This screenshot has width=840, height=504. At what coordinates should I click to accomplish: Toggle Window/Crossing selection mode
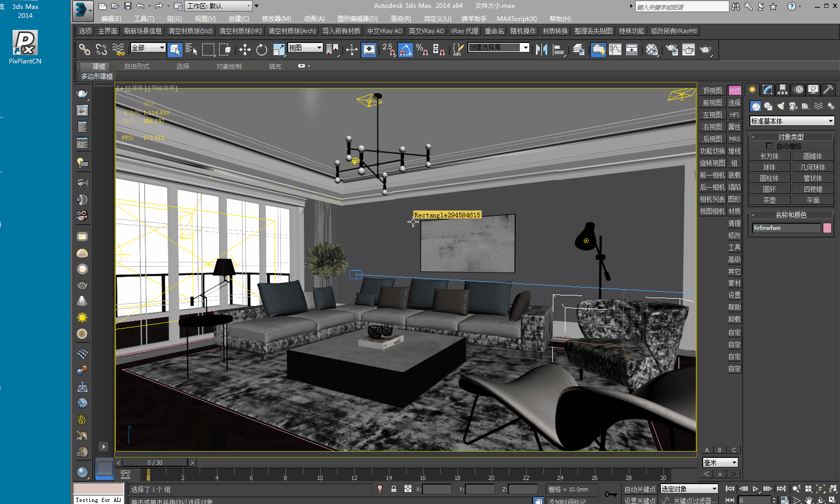[x=225, y=49]
